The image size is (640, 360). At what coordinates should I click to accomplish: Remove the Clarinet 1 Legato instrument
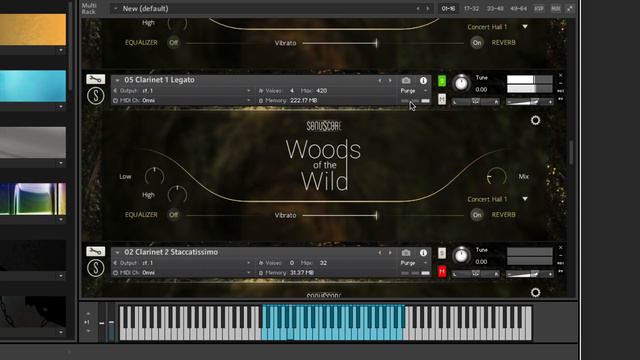coord(560,76)
